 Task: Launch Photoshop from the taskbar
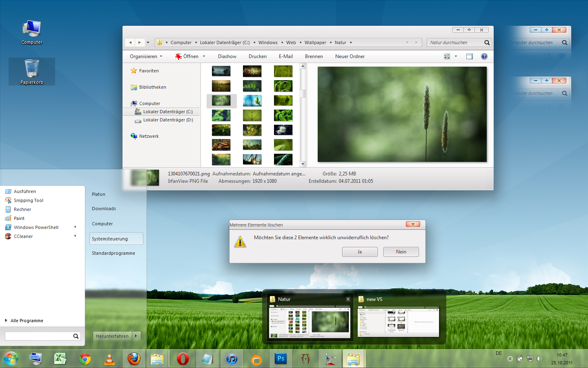[281, 359]
